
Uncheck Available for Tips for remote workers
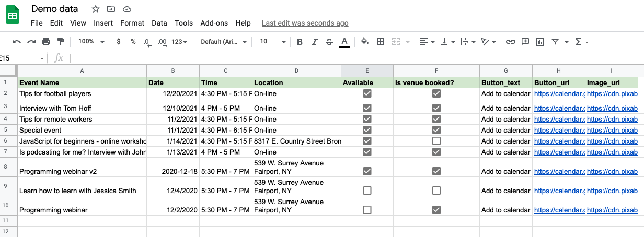coord(367,119)
